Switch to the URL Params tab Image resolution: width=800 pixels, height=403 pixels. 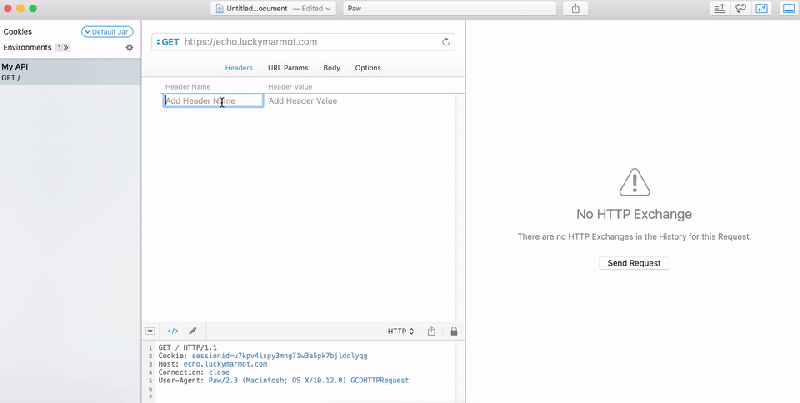(288, 68)
